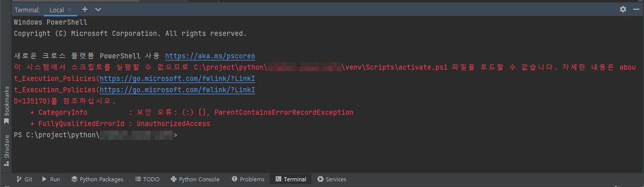This screenshot has height=187, width=644.
Task: Open the Services tool window
Action: 331,179
